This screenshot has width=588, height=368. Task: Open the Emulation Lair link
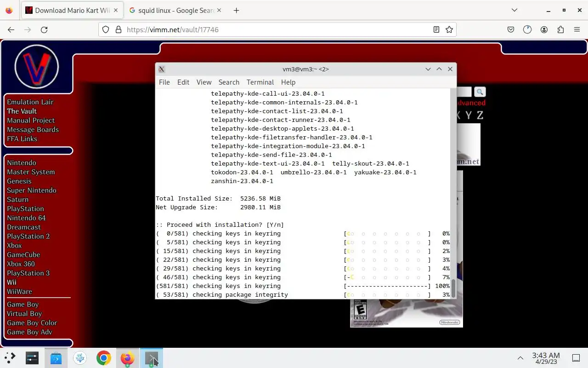[x=30, y=102]
